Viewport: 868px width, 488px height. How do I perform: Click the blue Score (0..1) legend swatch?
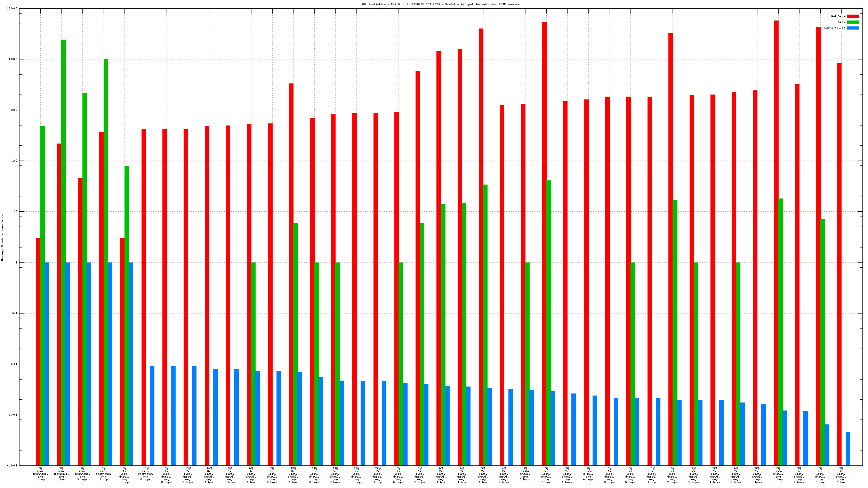853,28
